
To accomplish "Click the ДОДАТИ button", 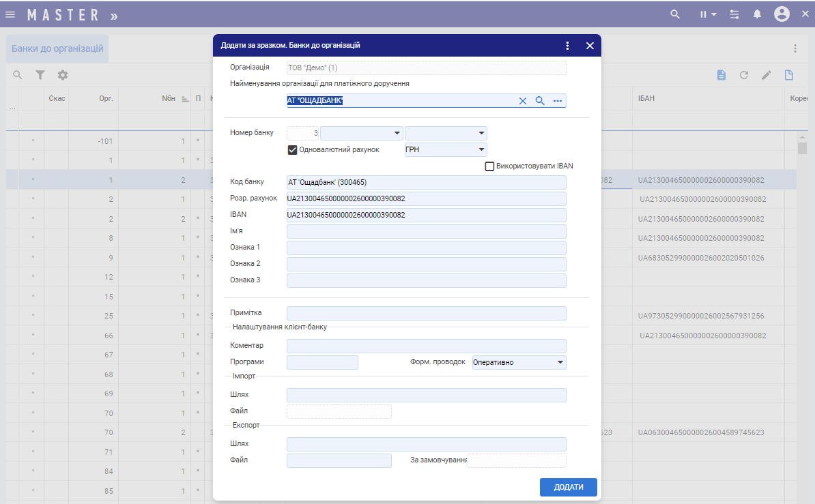I will [x=568, y=487].
